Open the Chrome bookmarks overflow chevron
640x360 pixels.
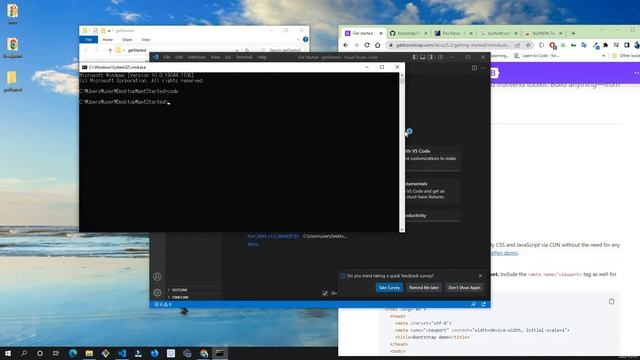[x=604, y=56]
